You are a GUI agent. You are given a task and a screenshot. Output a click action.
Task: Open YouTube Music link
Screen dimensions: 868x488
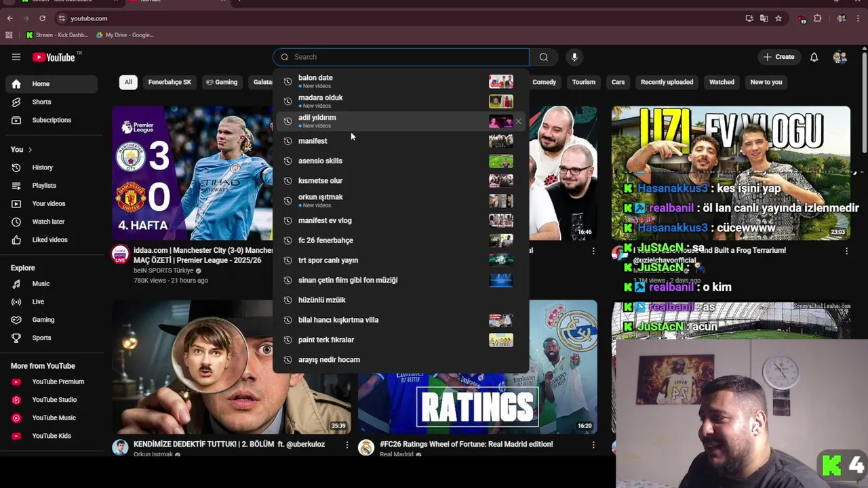[x=52, y=418]
